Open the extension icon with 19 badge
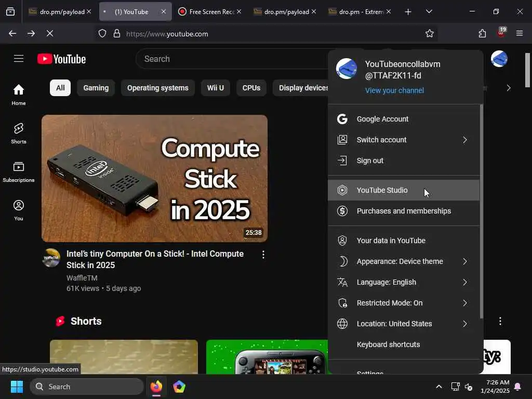 501,33
